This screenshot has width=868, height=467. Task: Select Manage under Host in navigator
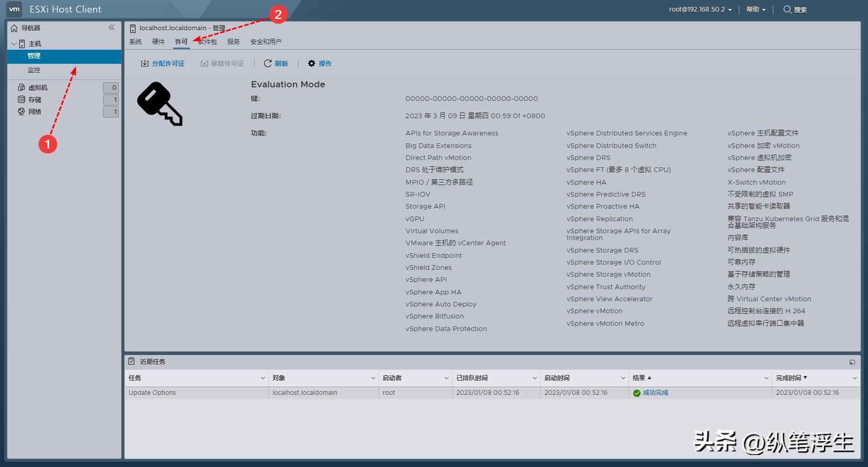64,56
